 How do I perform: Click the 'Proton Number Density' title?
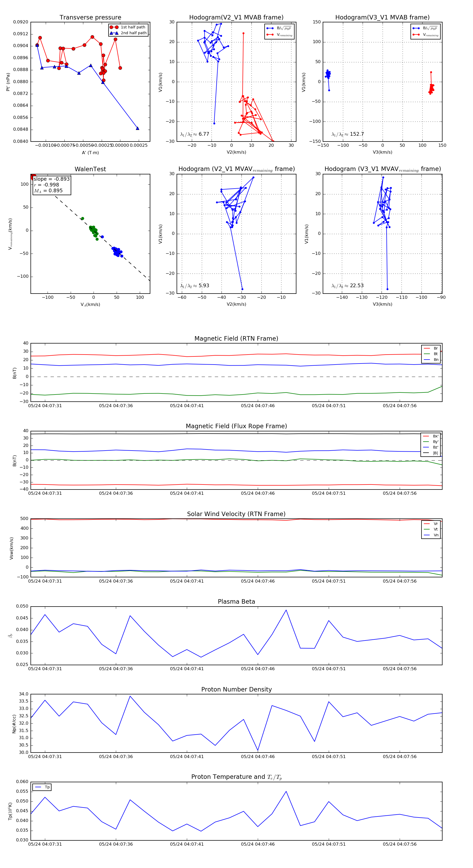tap(236, 689)
